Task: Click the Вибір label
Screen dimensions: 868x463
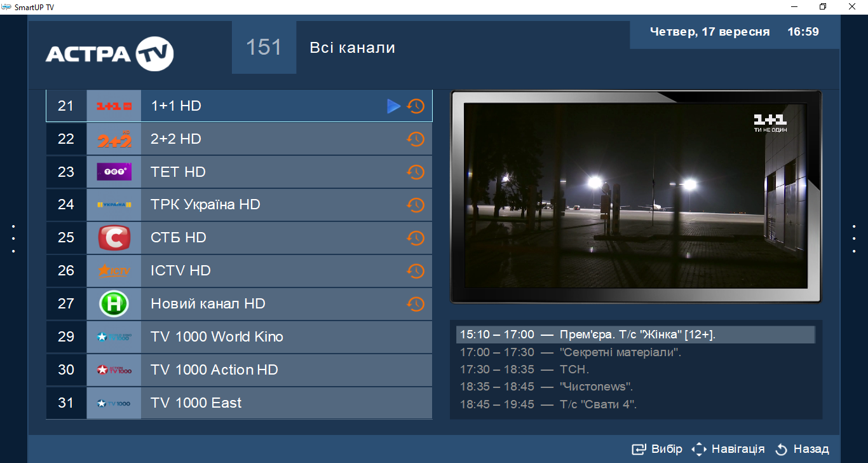Action: (667, 449)
